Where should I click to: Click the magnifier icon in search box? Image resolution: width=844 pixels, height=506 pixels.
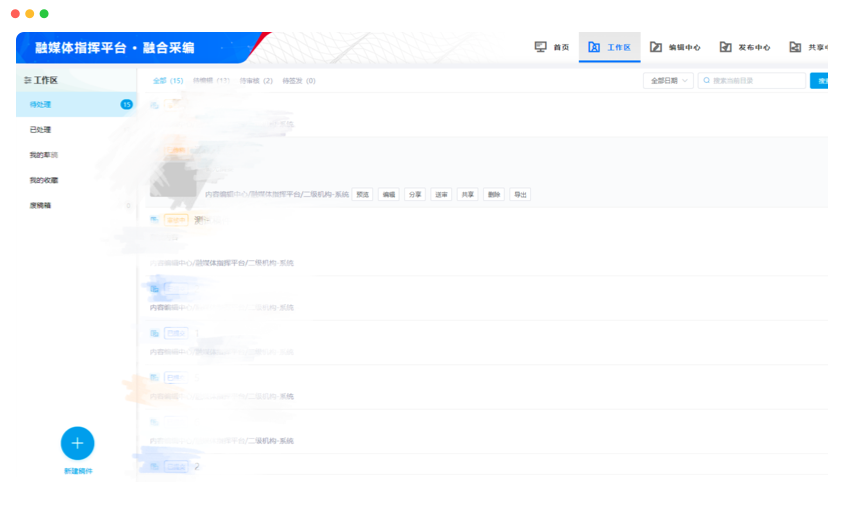[x=706, y=81]
